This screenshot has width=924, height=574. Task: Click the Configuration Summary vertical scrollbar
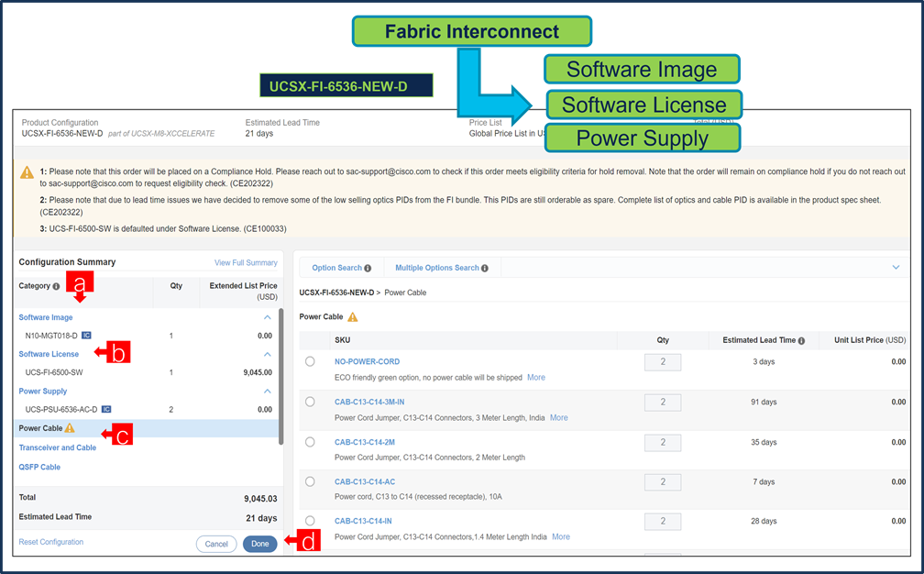281,376
